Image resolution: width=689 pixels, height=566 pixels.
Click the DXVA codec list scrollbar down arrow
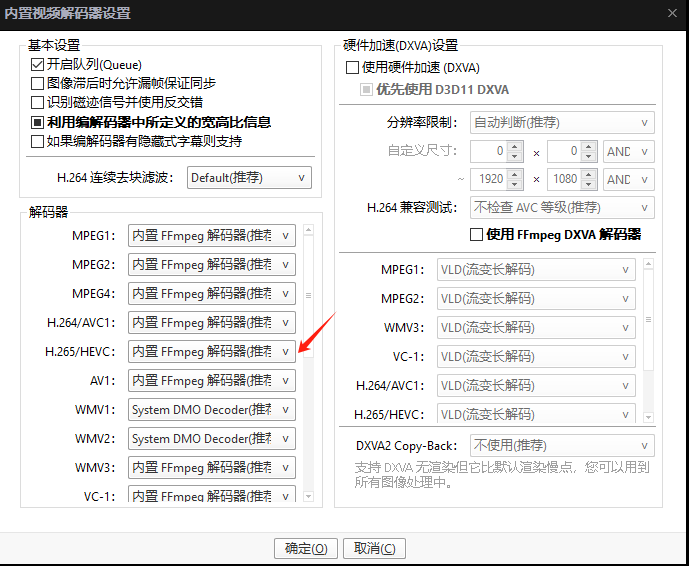[x=648, y=417]
